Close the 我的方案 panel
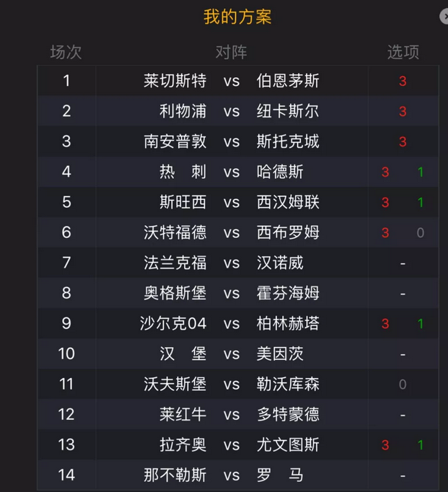Screen dimensions: 448x492 tap(444, 17)
